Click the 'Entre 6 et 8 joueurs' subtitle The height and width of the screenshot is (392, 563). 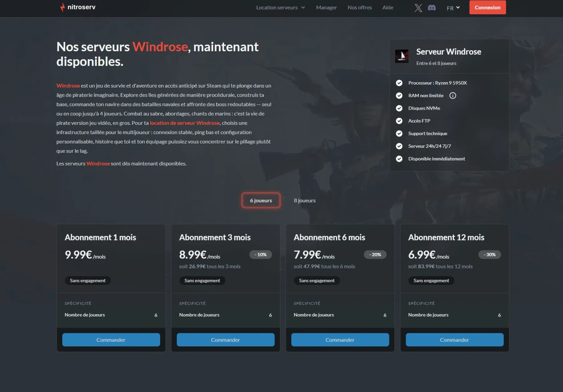click(x=436, y=63)
